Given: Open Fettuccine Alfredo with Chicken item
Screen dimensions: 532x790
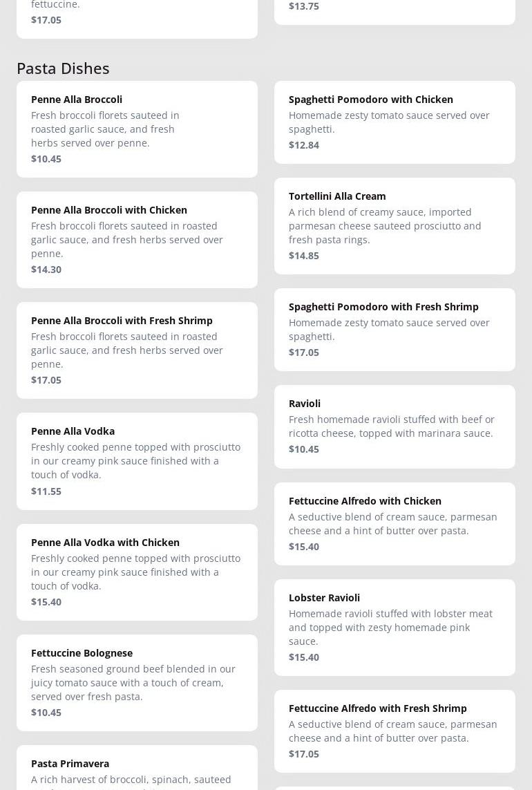Looking at the screenshot, I should (395, 524).
